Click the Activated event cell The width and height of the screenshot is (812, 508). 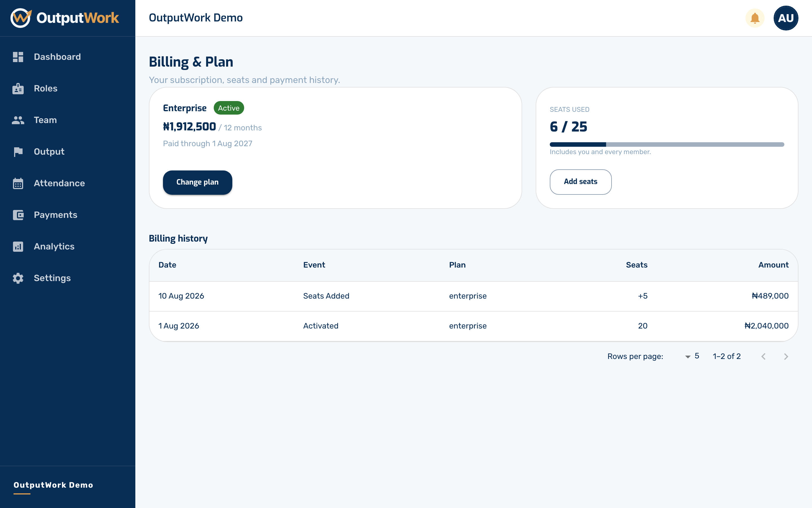click(x=321, y=326)
